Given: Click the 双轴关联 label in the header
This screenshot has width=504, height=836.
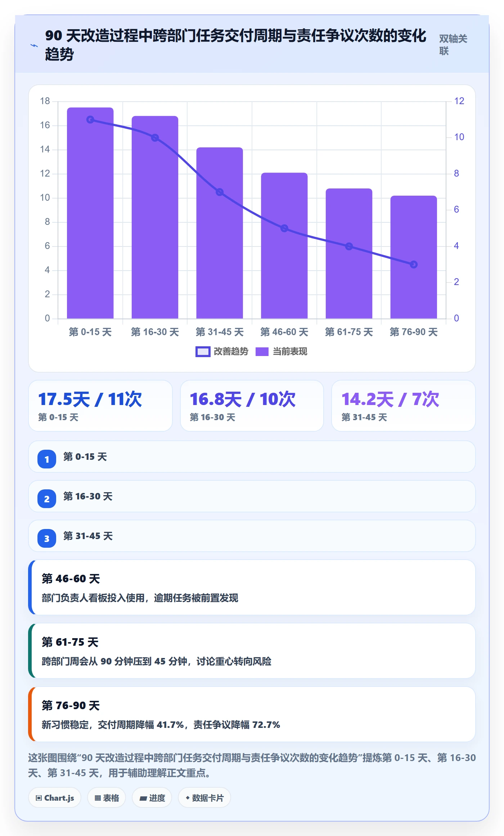Looking at the screenshot, I should click(453, 45).
